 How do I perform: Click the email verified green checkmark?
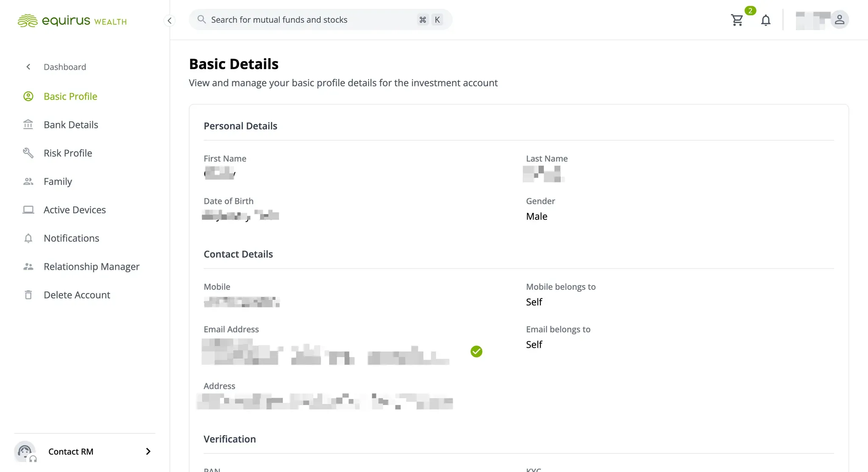pos(476,352)
